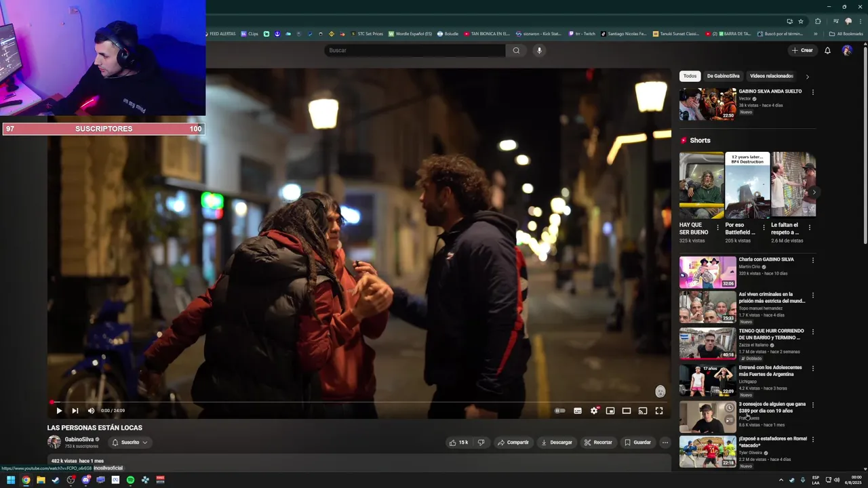The width and height of the screenshot is (868, 488).
Task: Open options for Así viven criminales video
Action: coord(812,296)
